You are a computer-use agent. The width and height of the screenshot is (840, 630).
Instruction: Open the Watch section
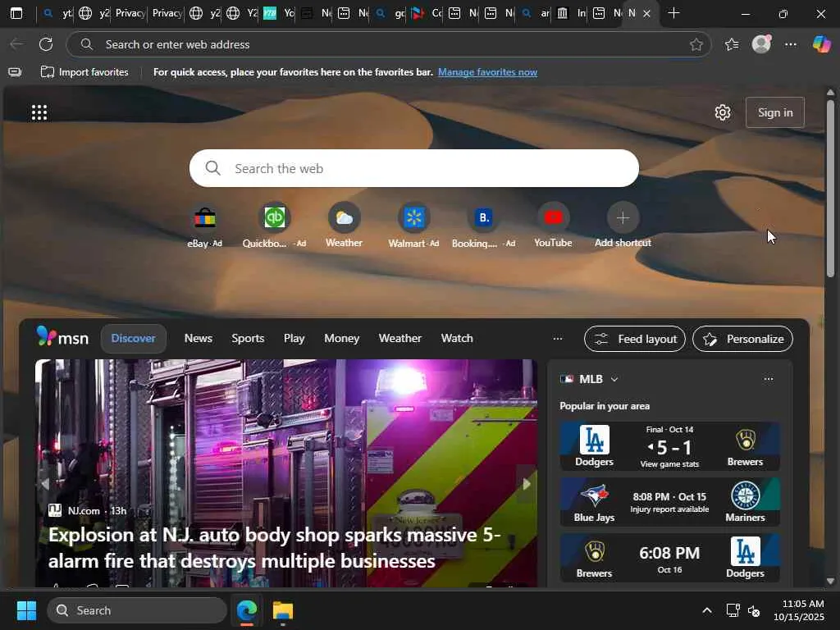tap(457, 339)
